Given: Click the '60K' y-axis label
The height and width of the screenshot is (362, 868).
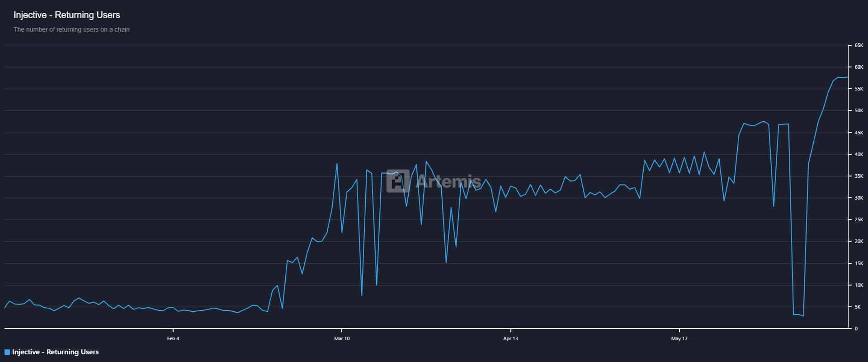Looking at the screenshot, I should [x=859, y=67].
